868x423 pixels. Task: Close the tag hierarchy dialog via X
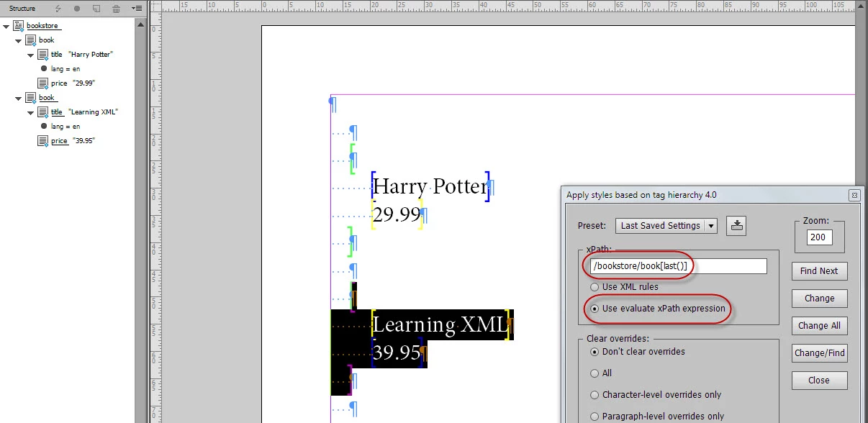coord(854,195)
